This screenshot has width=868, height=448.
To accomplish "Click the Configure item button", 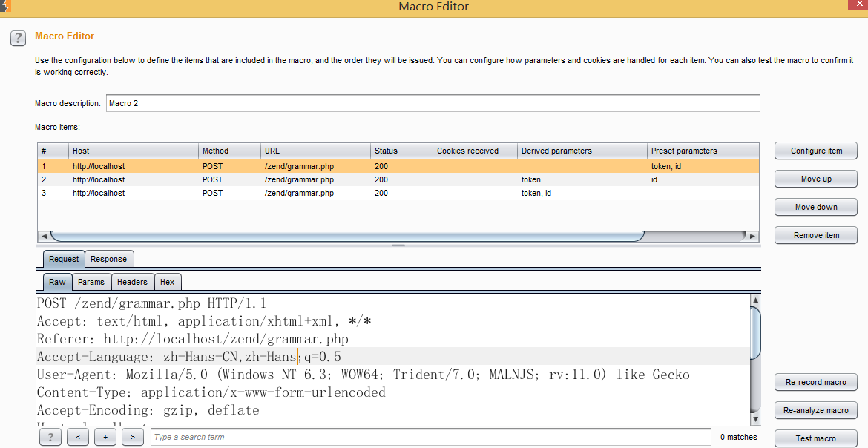I will [x=816, y=151].
